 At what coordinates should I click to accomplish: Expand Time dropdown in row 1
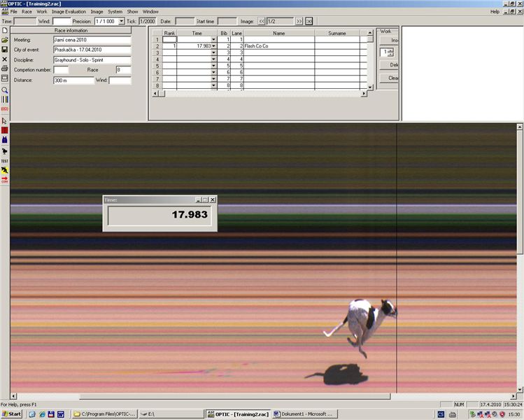click(x=213, y=39)
